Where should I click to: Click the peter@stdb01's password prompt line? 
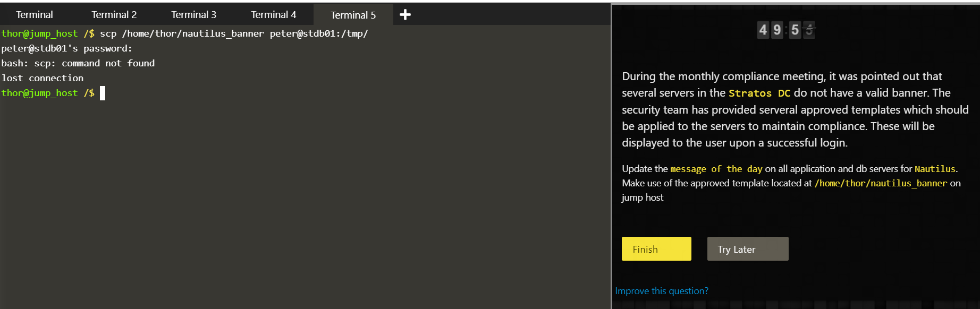pyautogui.click(x=66, y=48)
